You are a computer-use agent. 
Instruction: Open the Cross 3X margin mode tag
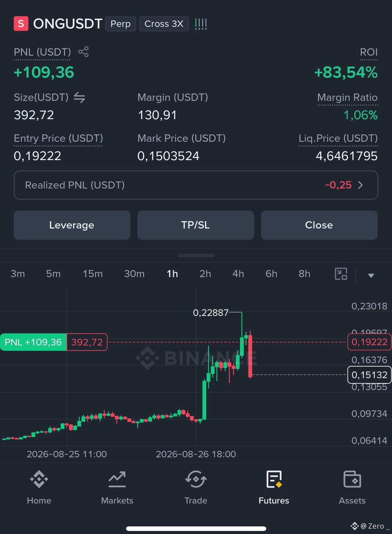click(164, 24)
